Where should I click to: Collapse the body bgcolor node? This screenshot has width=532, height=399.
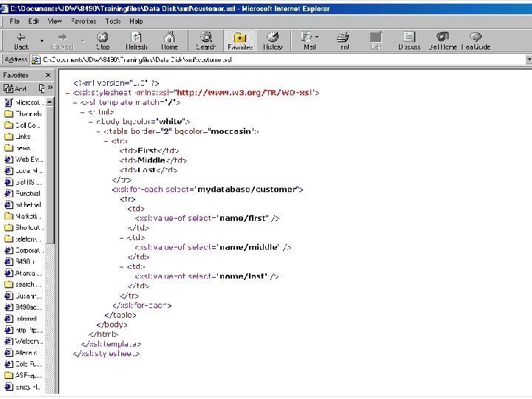(x=91, y=121)
